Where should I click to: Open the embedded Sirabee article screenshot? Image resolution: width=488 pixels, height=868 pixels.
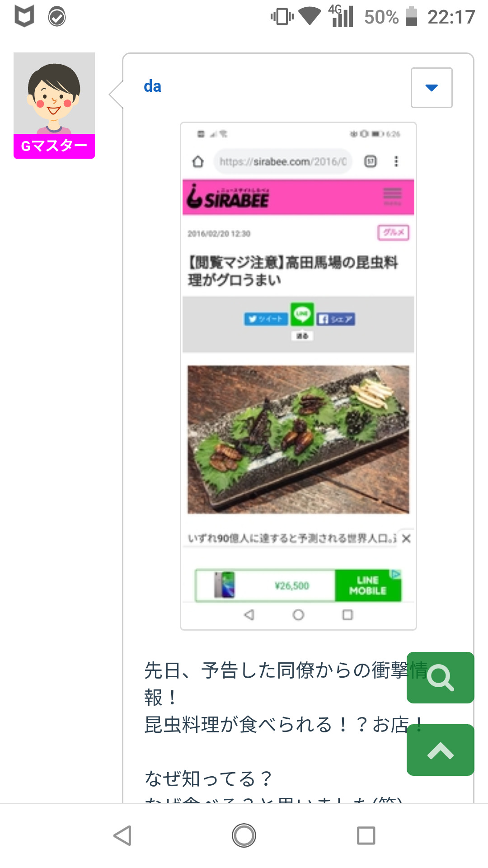pyautogui.click(x=298, y=376)
